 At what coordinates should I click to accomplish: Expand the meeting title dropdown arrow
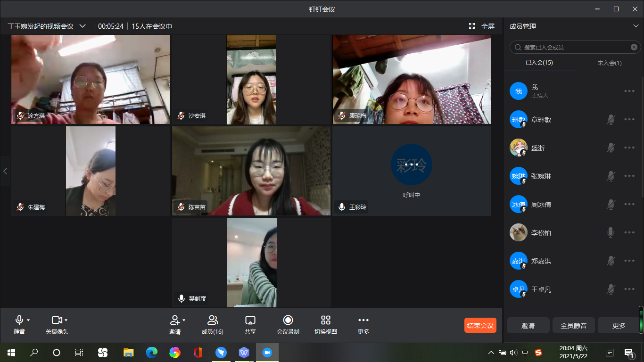(83, 26)
